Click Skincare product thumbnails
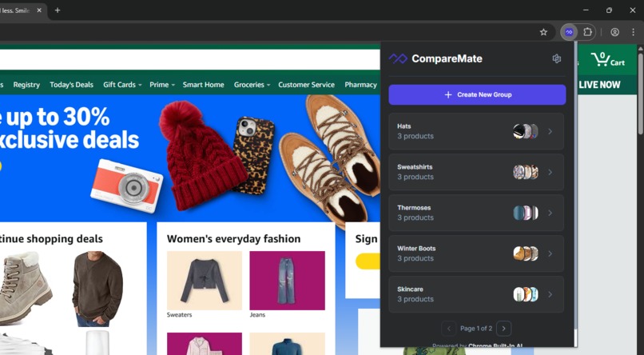The image size is (644, 355). [x=526, y=294]
